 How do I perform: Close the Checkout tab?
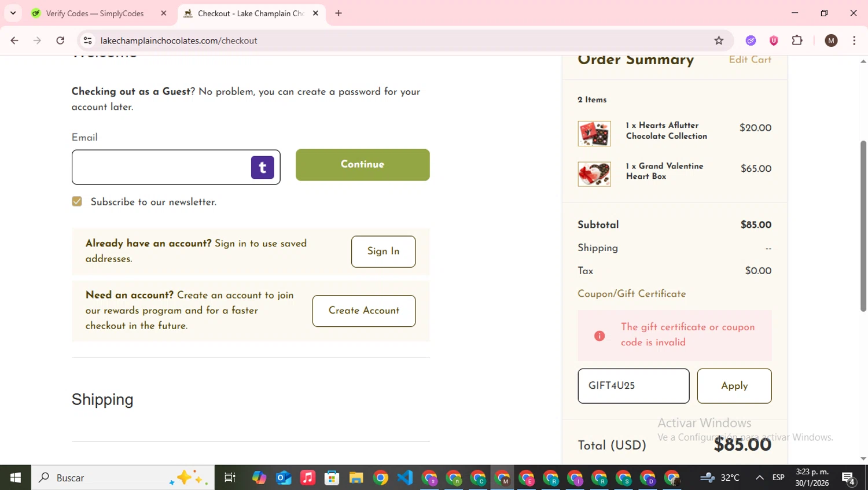coord(315,13)
